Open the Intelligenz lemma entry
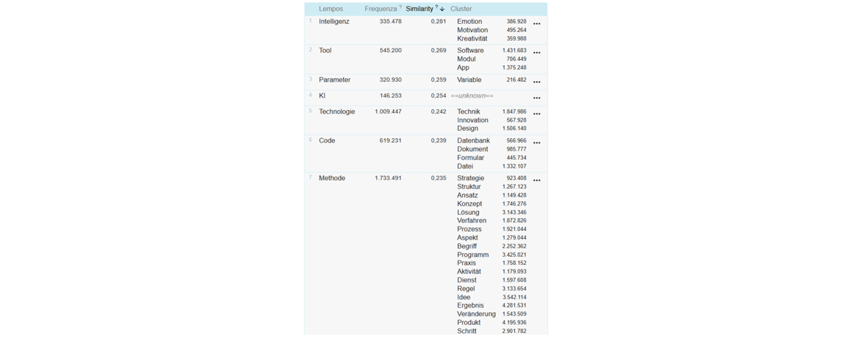 pyautogui.click(x=334, y=22)
